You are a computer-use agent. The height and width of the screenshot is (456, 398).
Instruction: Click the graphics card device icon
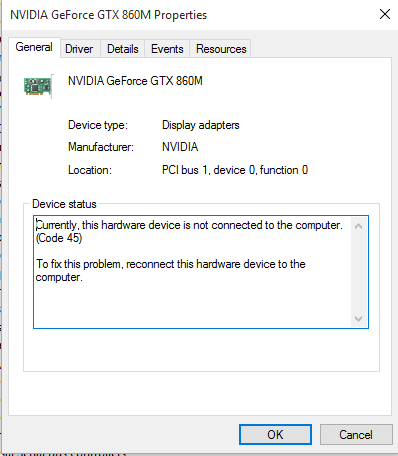point(38,87)
